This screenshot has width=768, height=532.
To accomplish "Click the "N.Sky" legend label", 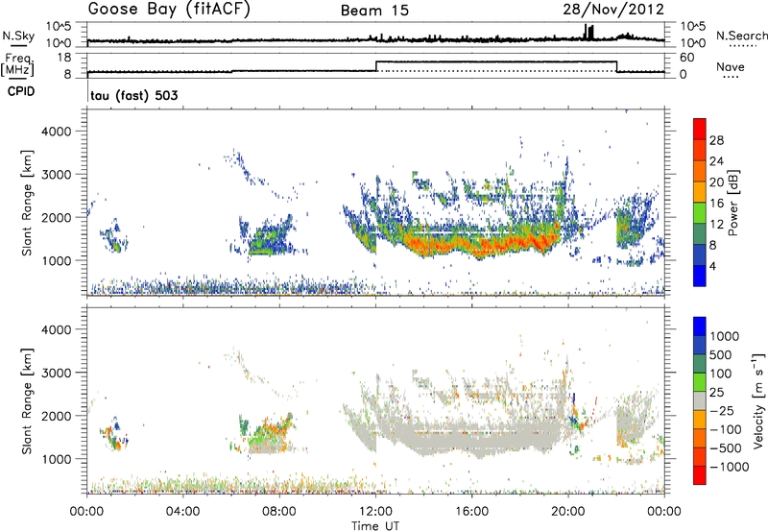I will [18, 36].
